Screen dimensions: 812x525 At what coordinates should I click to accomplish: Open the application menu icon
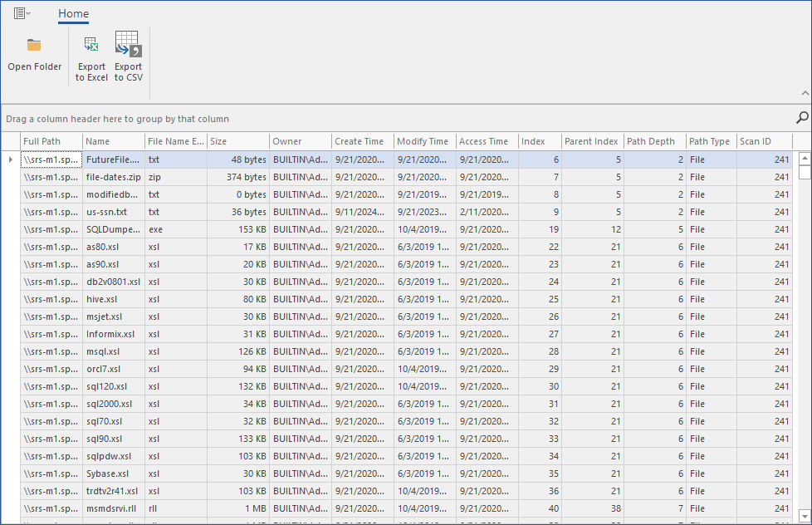pyautogui.click(x=22, y=13)
